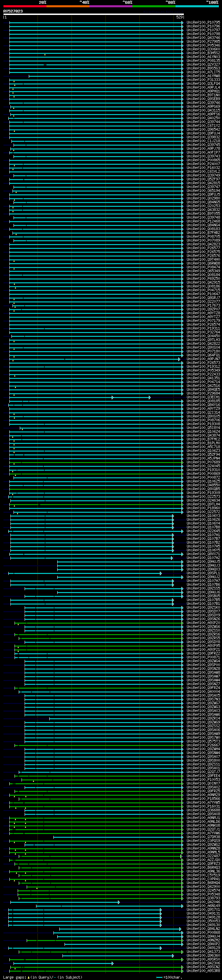The height and width of the screenshot is (980, 222).
Task: Click the green ~80% identity legend bar
Action: click(154, 6)
